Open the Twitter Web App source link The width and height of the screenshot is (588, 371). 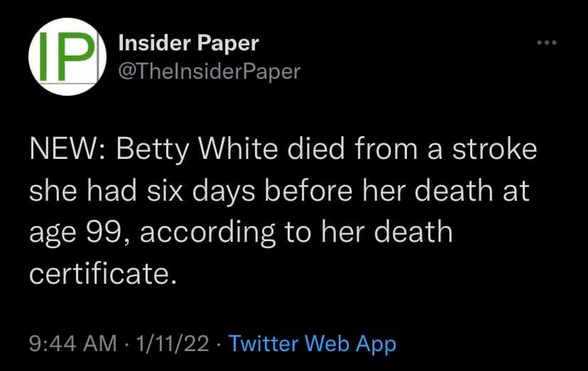tap(312, 345)
